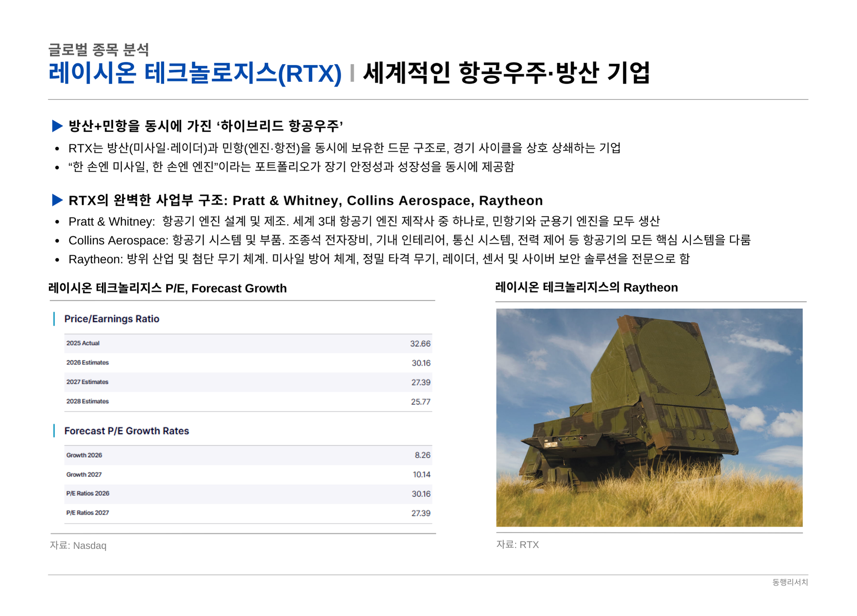The width and height of the screenshot is (857, 616).
Task: Click the 동행리서치 footer label
Action: tap(790, 582)
